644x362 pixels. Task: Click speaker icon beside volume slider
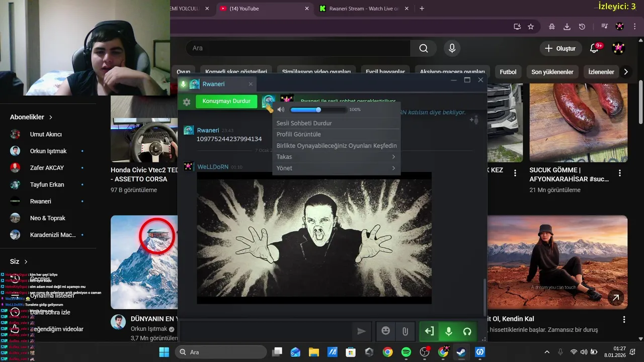[281, 110]
